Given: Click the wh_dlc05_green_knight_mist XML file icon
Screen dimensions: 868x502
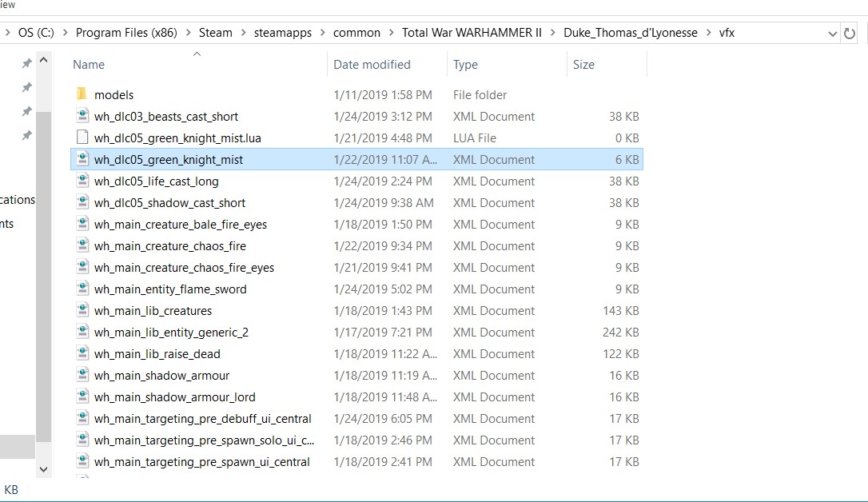Looking at the screenshot, I should [x=82, y=159].
